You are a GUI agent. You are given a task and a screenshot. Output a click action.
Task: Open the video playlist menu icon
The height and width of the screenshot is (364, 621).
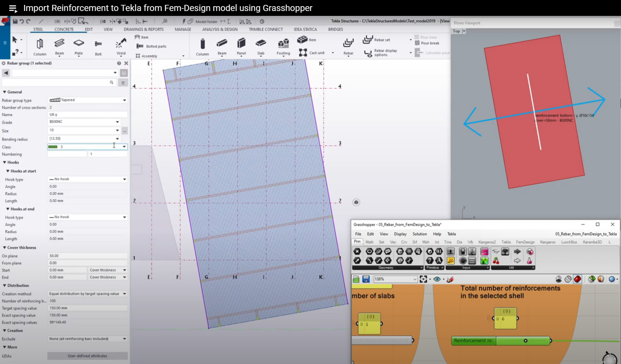(x=13, y=8)
